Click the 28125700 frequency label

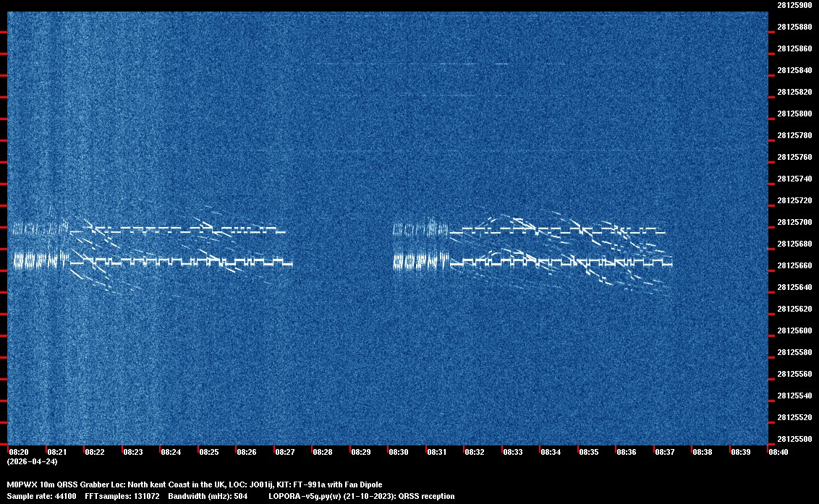(794, 222)
